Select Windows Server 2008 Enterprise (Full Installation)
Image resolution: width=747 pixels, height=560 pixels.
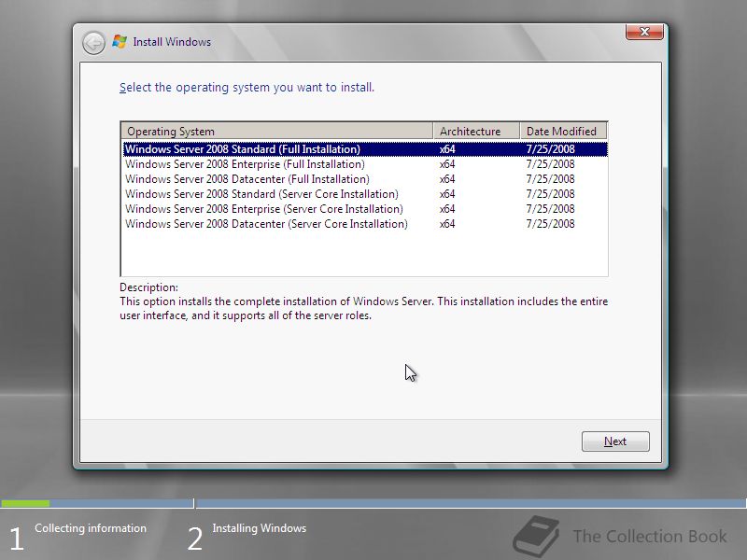[365, 164]
